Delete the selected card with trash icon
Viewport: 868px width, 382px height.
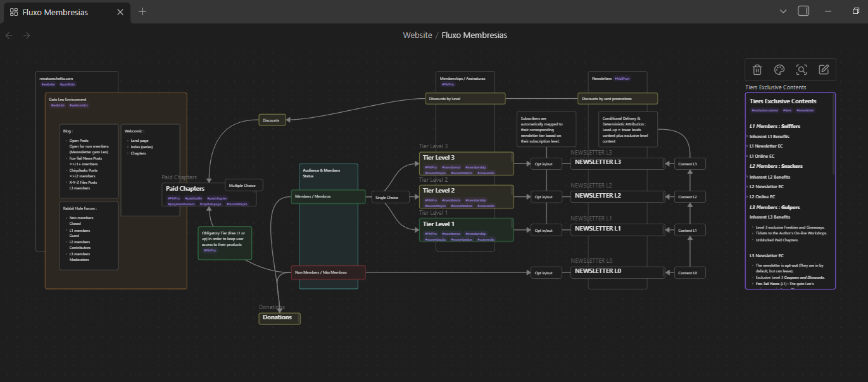pyautogui.click(x=757, y=70)
